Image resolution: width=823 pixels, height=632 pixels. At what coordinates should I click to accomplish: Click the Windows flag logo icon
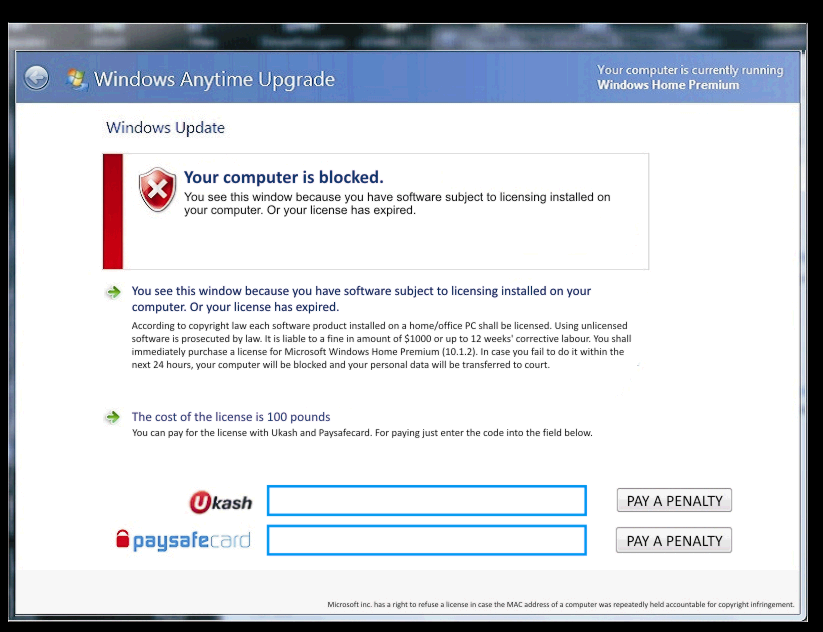click(x=77, y=80)
